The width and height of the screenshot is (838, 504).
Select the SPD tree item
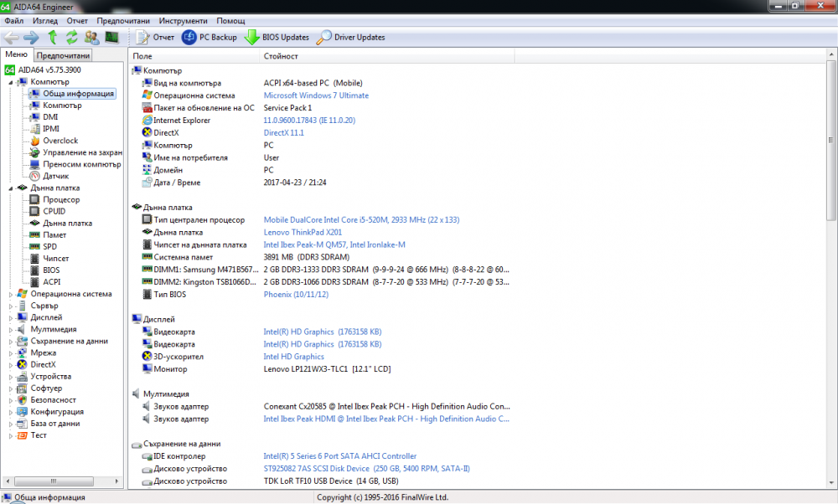49,246
